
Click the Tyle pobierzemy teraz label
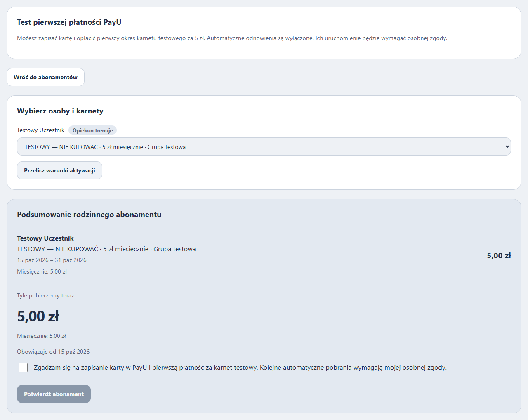pyautogui.click(x=45, y=295)
